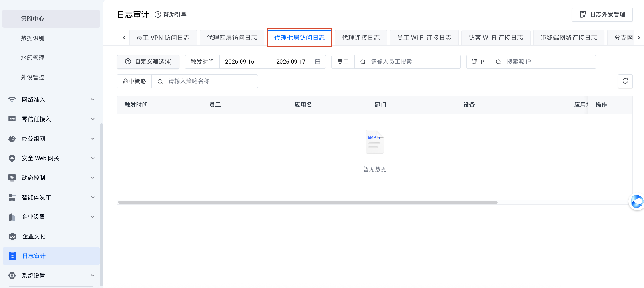
Task: Click the search icon in 员工 field
Action: pyautogui.click(x=363, y=62)
